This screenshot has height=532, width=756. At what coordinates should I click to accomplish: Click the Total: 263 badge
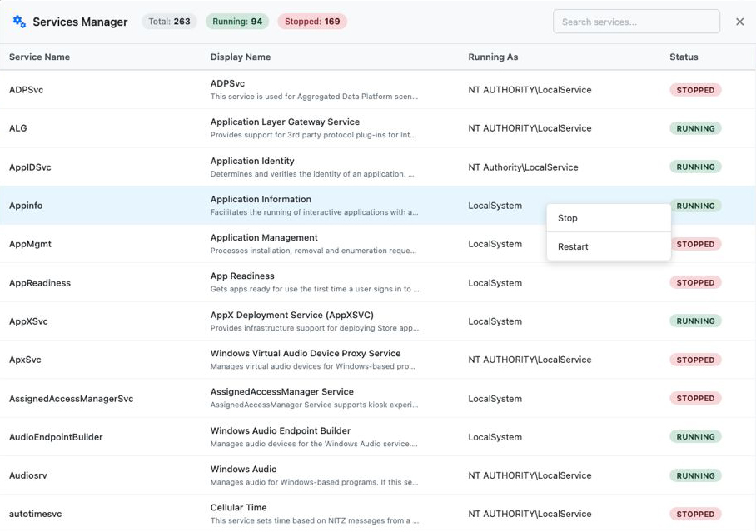(169, 22)
